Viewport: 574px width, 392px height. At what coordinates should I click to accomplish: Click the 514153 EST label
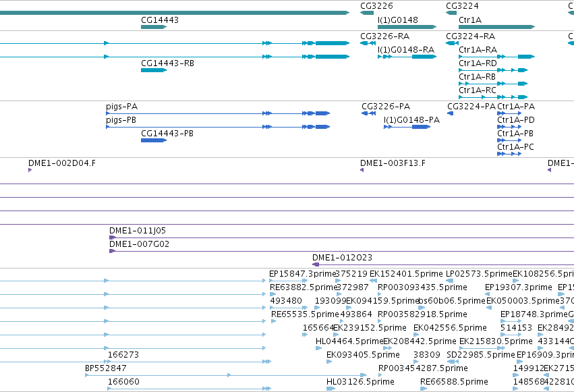[516, 328]
